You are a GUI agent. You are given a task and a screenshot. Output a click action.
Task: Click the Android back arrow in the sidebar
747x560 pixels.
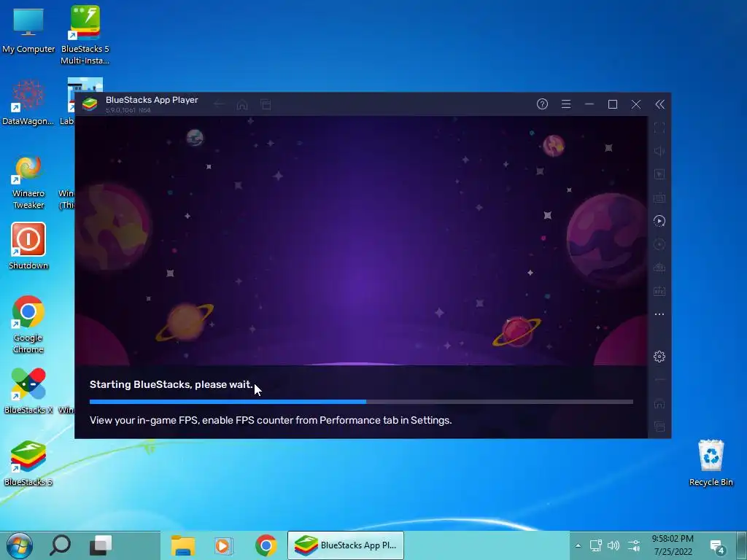(x=659, y=380)
